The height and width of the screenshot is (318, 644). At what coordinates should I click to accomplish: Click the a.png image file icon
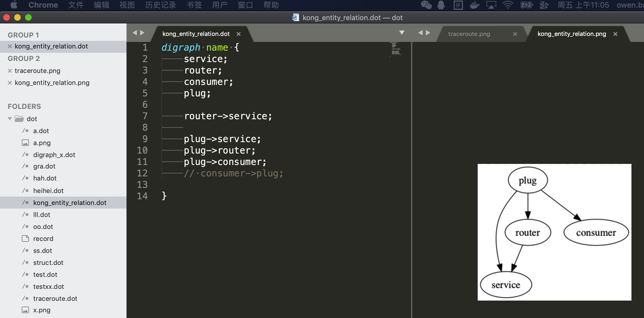click(x=25, y=143)
